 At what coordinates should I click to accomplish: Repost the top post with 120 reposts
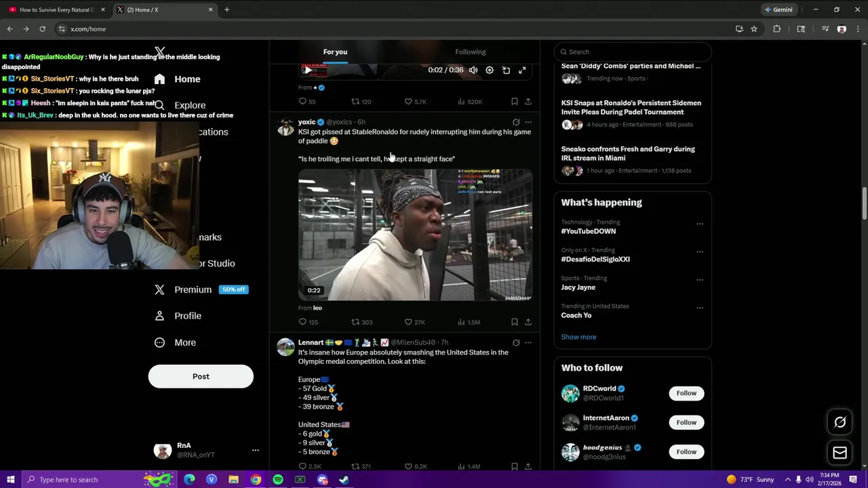[361, 102]
